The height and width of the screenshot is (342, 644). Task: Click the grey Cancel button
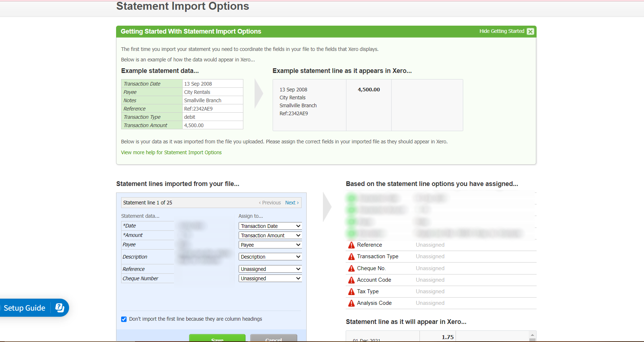tap(274, 338)
